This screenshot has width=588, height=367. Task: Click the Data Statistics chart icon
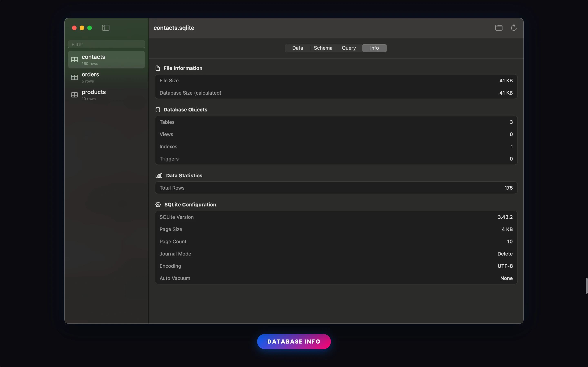159,176
